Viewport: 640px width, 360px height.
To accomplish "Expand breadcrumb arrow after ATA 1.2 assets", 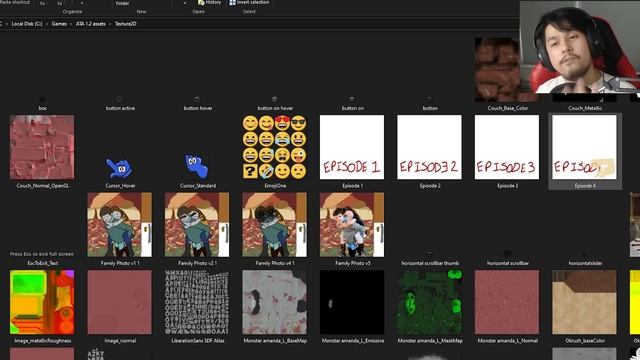I will point(110,24).
